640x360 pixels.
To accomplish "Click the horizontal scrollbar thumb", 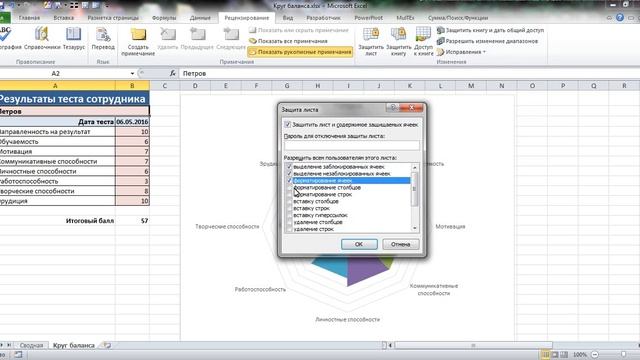I will click(x=473, y=345).
